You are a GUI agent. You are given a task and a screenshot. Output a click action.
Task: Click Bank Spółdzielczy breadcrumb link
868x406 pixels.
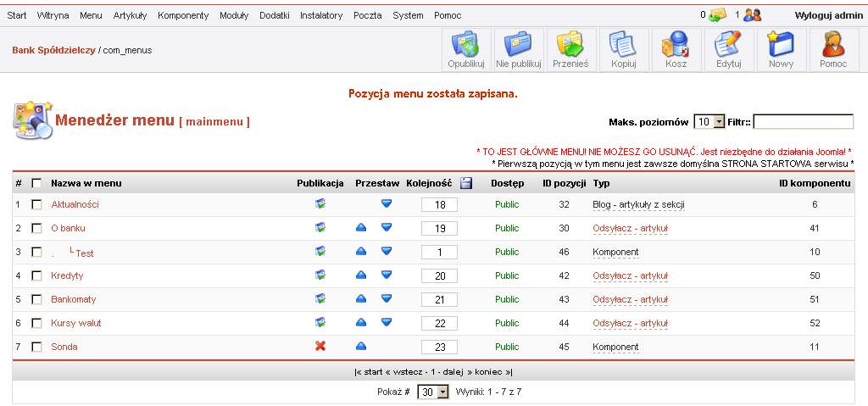point(53,50)
